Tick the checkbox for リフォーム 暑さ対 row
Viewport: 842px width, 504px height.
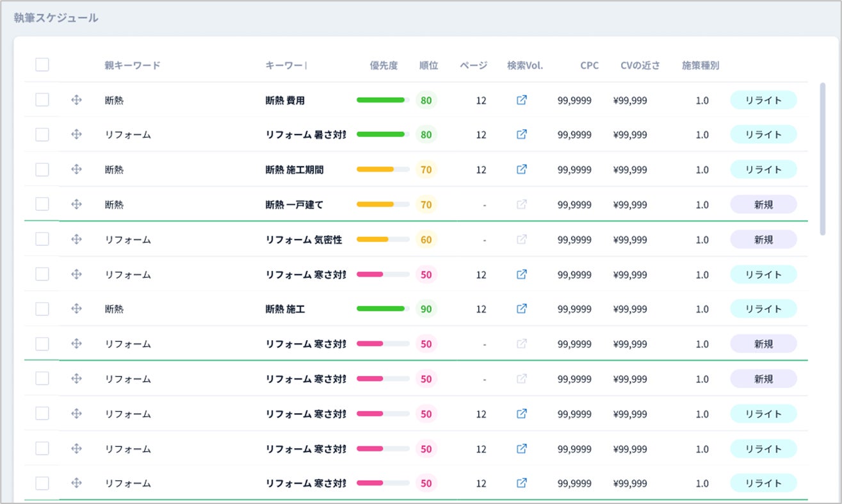(42, 134)
